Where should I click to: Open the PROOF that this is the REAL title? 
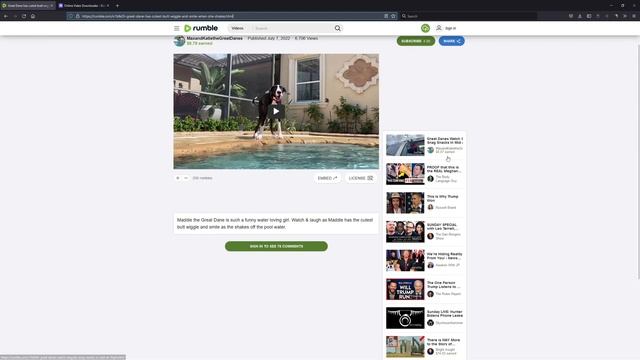pos(444,169)
